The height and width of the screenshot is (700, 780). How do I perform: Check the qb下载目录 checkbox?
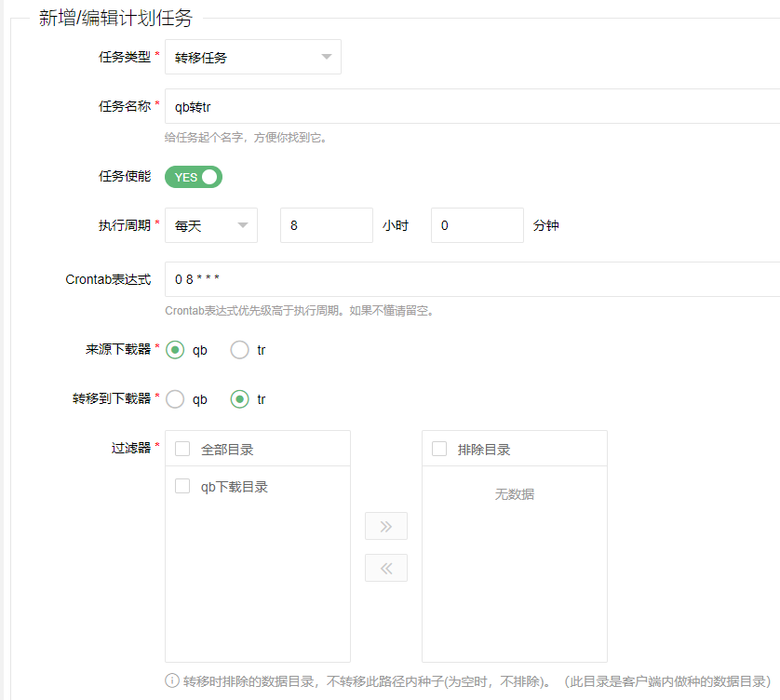click(182, 486)
